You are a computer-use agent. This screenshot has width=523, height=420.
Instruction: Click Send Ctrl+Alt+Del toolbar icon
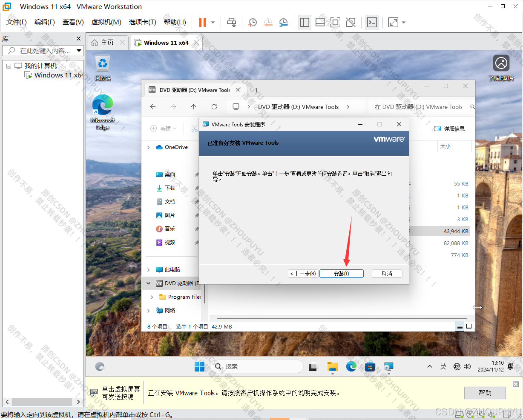pyautogui.click(x=231, y=22)
